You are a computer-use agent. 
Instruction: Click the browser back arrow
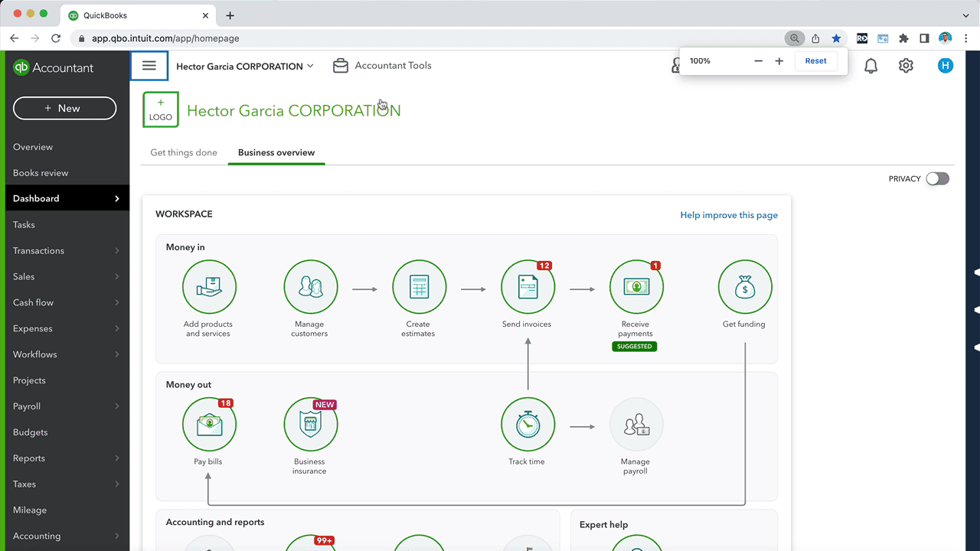point(14,38)
